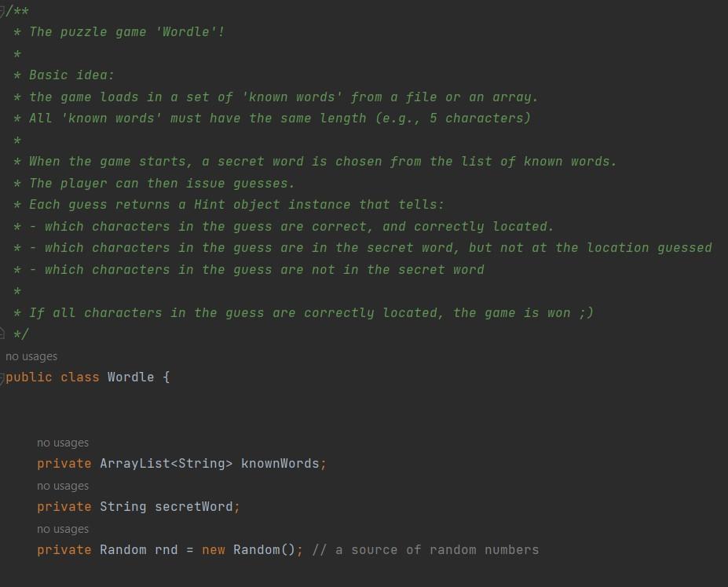
Task: Place cursor on the secretWord identifier
Action: 194,507
